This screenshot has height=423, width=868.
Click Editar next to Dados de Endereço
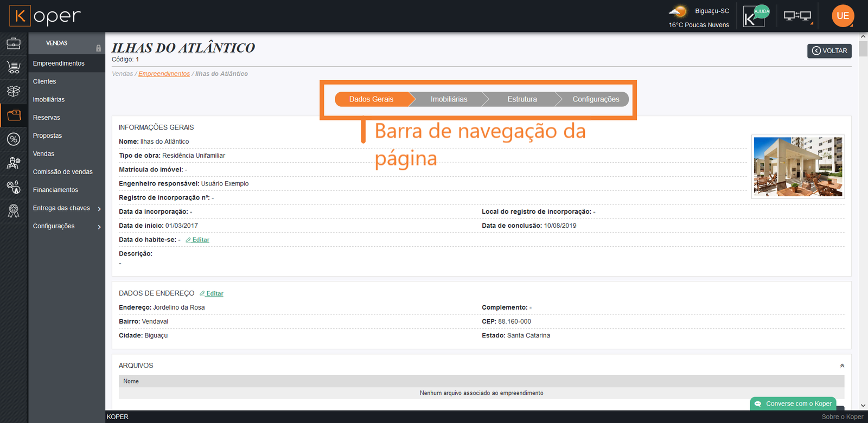pos(212,293)
